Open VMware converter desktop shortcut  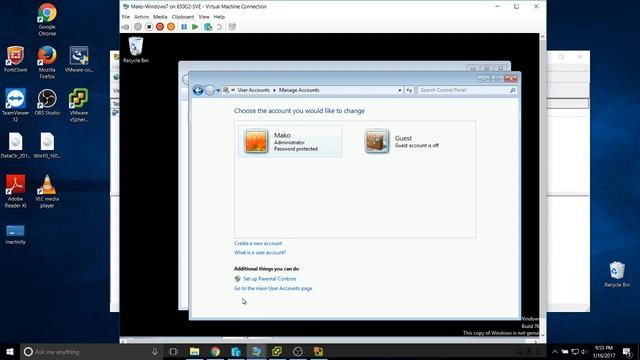79,59
